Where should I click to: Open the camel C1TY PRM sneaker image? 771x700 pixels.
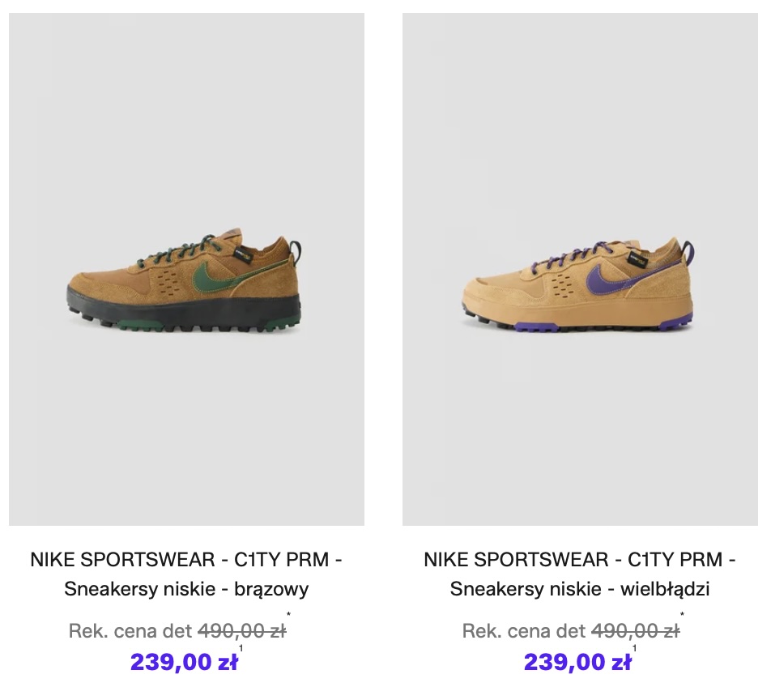(580, 269)
